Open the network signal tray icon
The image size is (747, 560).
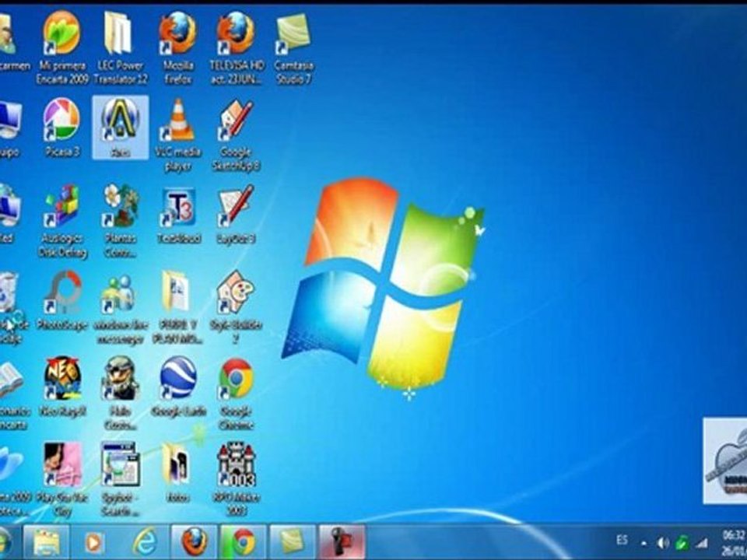tap(701, 542)
